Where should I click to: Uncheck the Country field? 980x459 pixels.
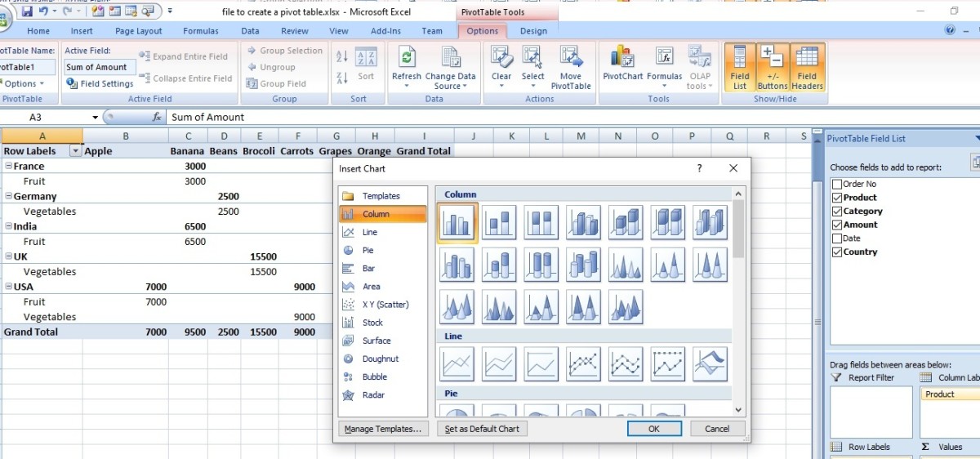pyautogui.click(x=836, y=252)
